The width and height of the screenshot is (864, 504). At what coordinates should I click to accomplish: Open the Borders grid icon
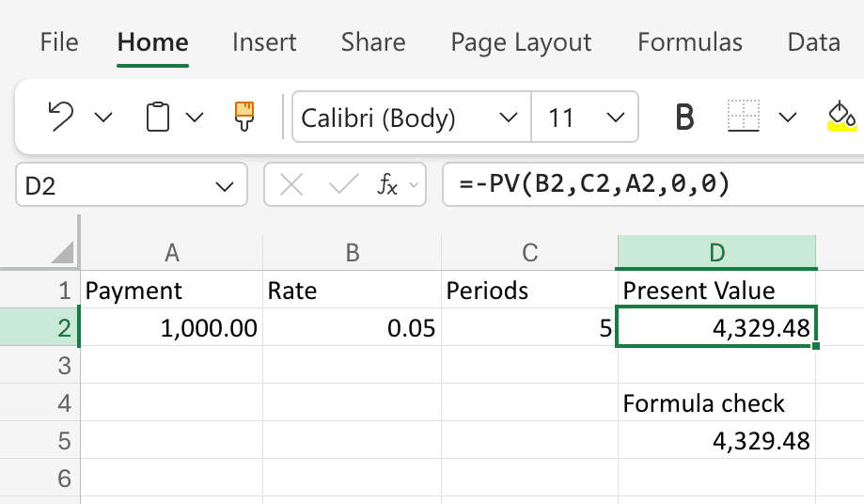(x=743, y=118)
